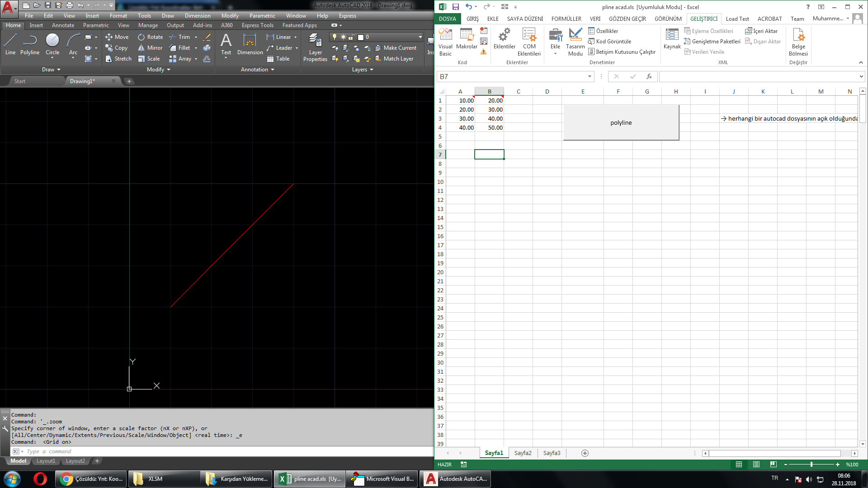Image resolution: width=868 pixels, height=488 pixels.
Task: Open the FORMÜLLER ribbon tab
Action: pos(566,19)
